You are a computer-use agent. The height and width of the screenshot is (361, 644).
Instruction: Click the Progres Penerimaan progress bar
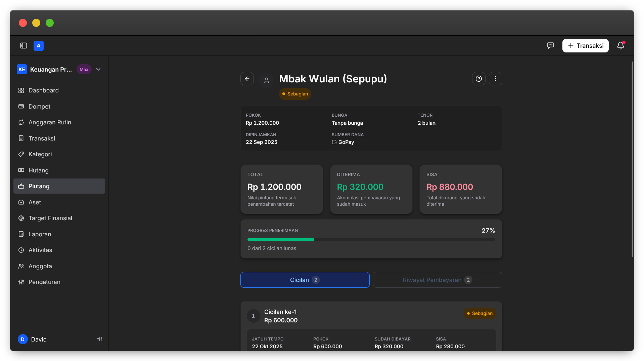point(371,240)
